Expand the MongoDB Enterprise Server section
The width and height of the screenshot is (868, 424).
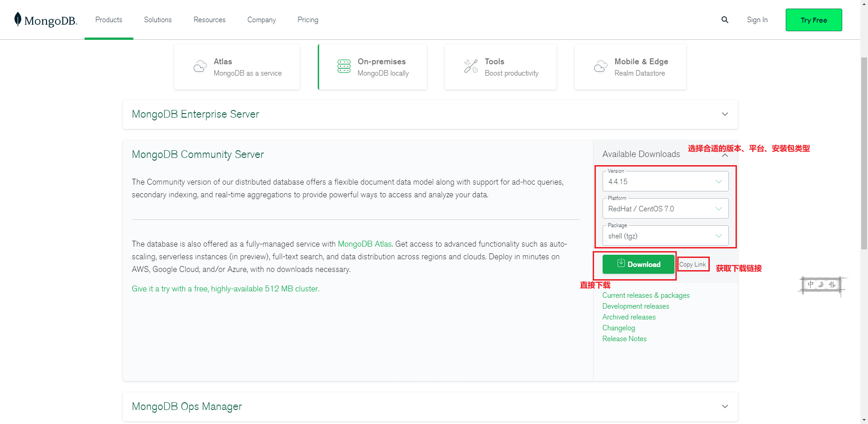click(430, 114)
